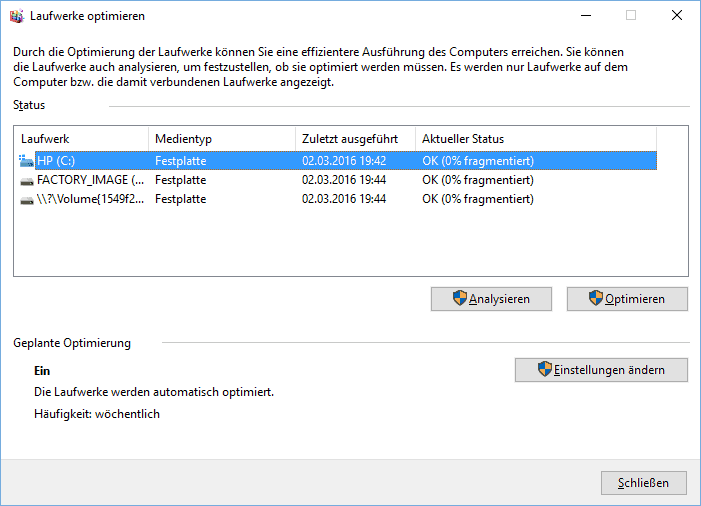Click the Festplatte cell of HP (C:)
Viewport: 701px width, 506px height.
pyautogui.click(x=181, y=161)
